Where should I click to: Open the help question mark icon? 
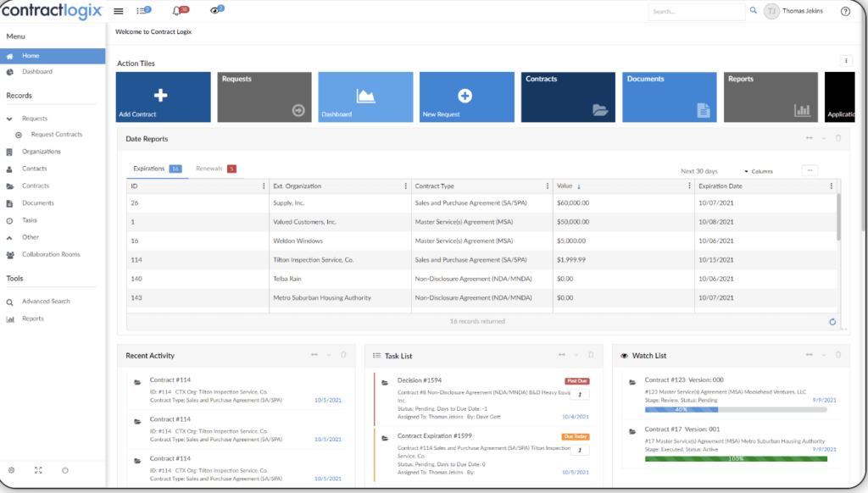click(x=845, y=11)
